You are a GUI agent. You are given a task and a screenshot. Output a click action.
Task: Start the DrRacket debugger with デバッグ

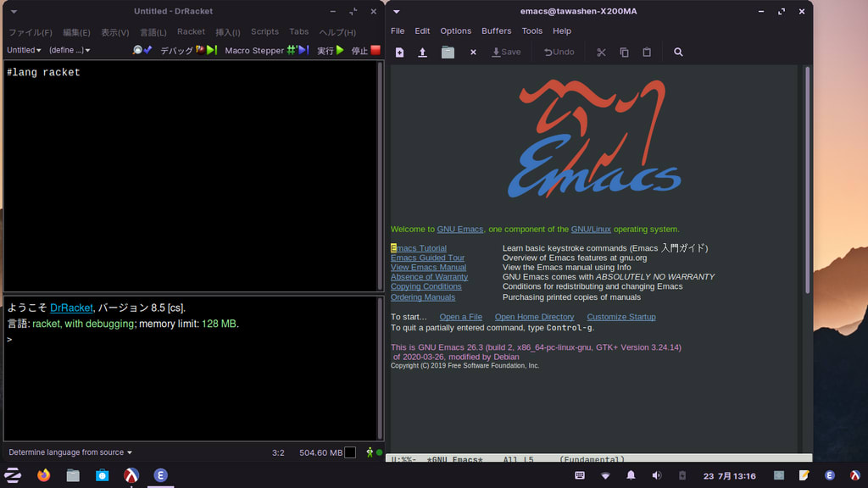188,50
